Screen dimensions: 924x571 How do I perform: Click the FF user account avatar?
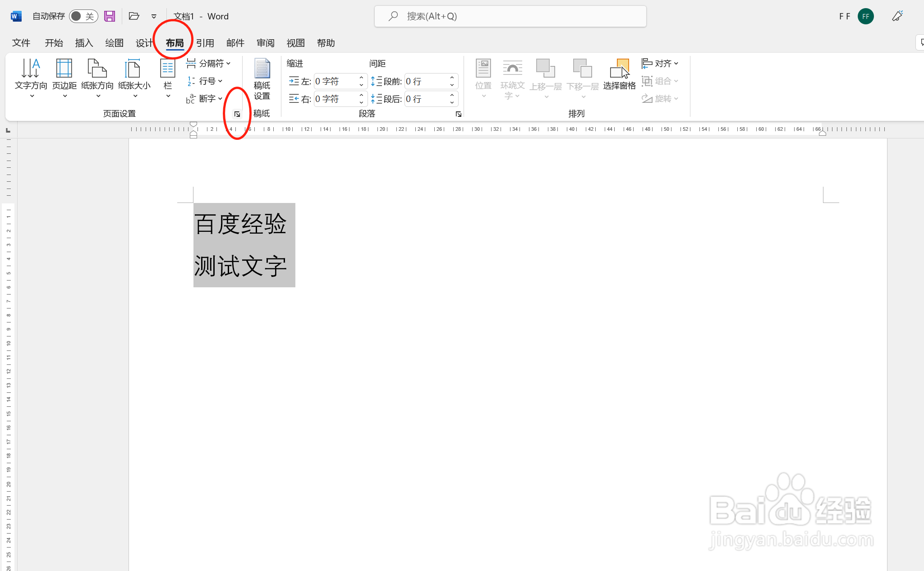coord(866,16)
